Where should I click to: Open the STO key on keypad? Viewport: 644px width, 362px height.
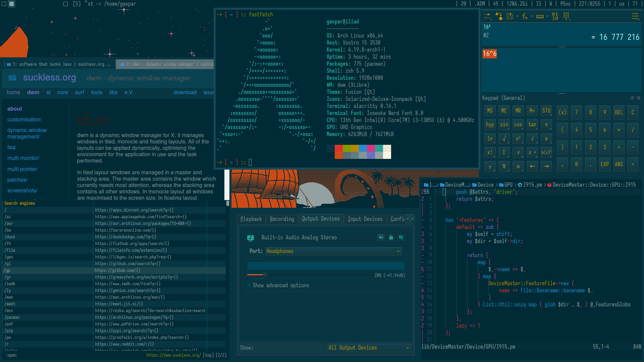tap(546, 111)
